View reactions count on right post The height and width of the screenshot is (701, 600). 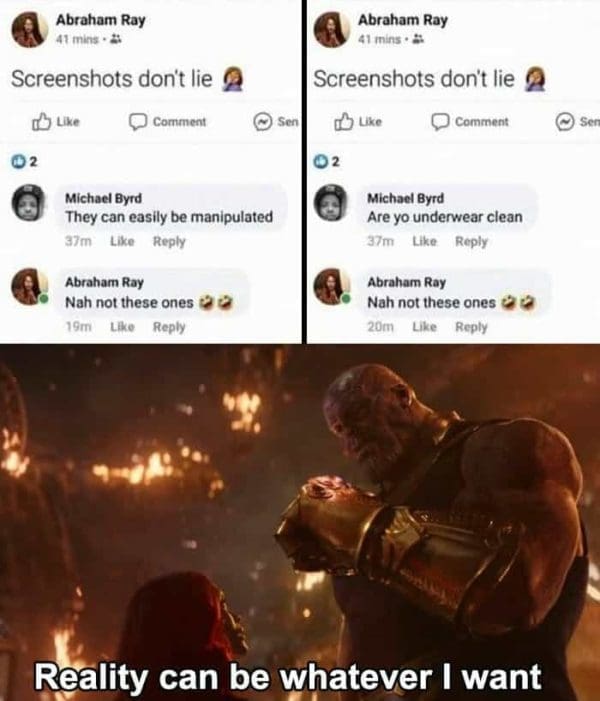(327, 161)
